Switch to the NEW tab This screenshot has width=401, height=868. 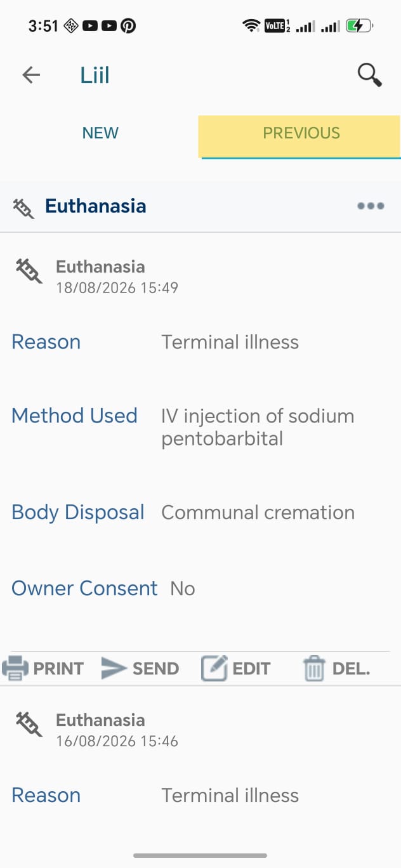coord(100,133)
